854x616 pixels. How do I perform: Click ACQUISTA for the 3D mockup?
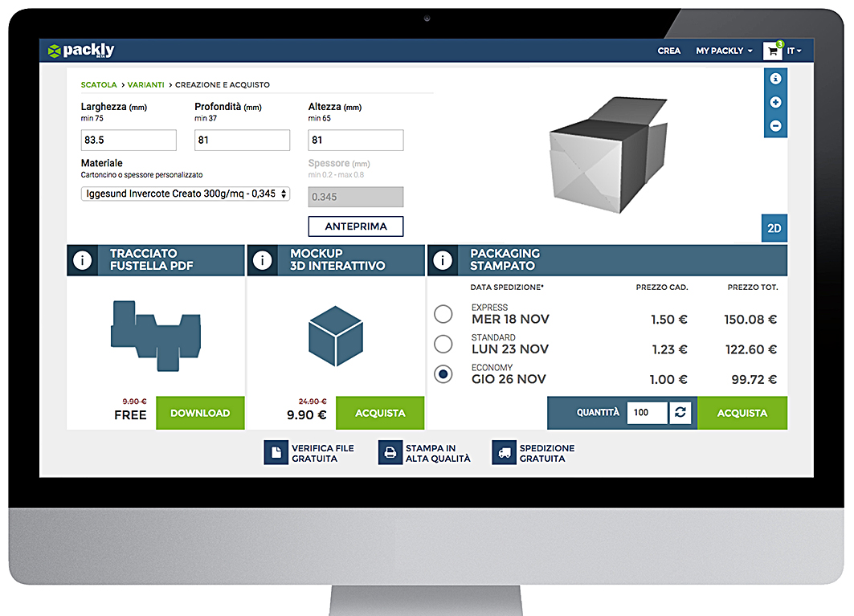click(380, 413)
